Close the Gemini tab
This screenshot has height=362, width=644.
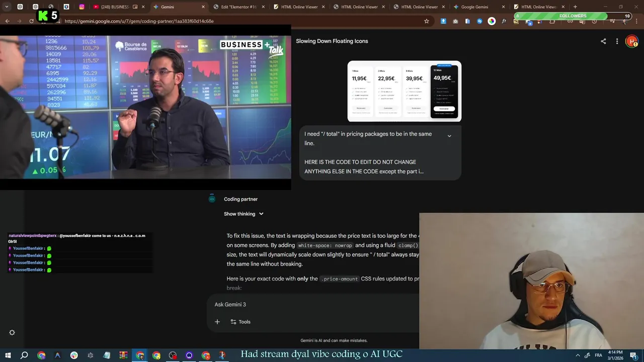point(203,7)
